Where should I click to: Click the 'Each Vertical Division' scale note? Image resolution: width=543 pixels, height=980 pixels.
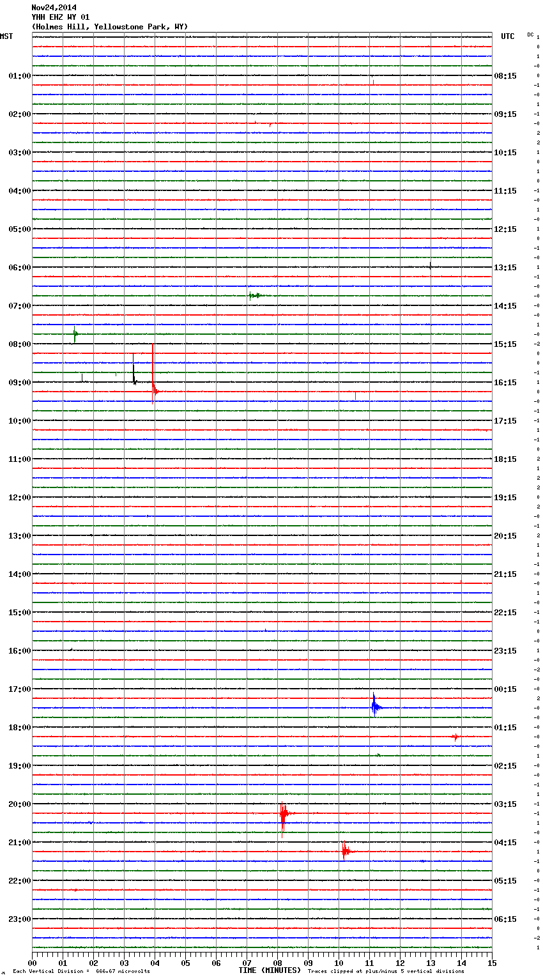coord(81,971)
